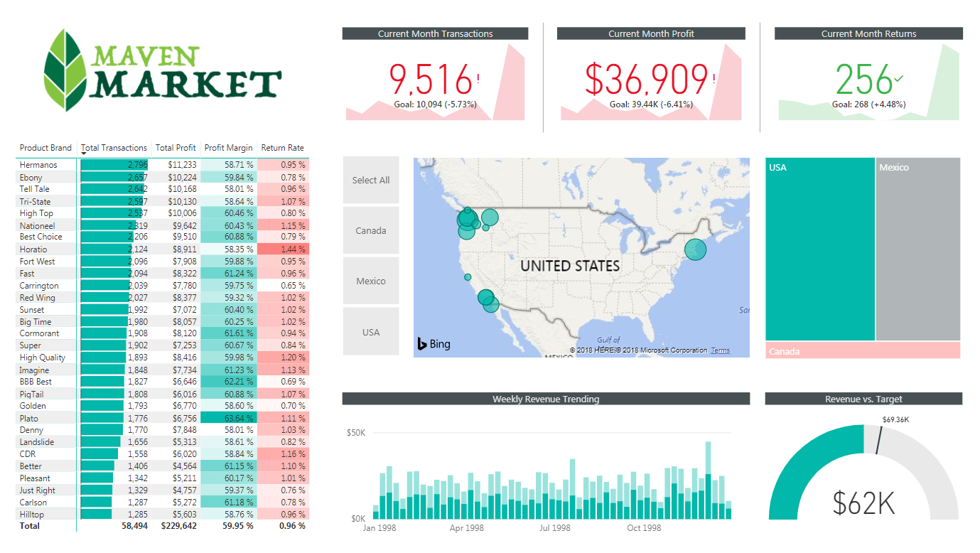This screenshot has width=980, height=553.
Task: Sort by Total Transactions column header
Action: [114, 148]
